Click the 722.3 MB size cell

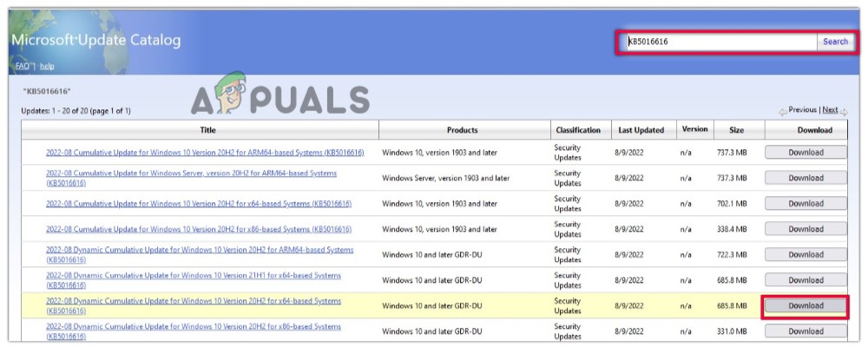tap(732, 254)
